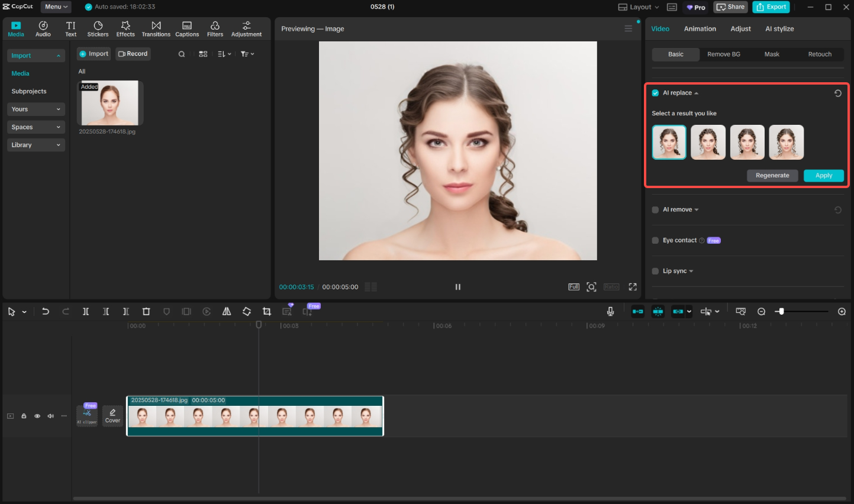854x504 pixels.
Task: Toggle track visibility eye icon
Action: pos(37,416)
